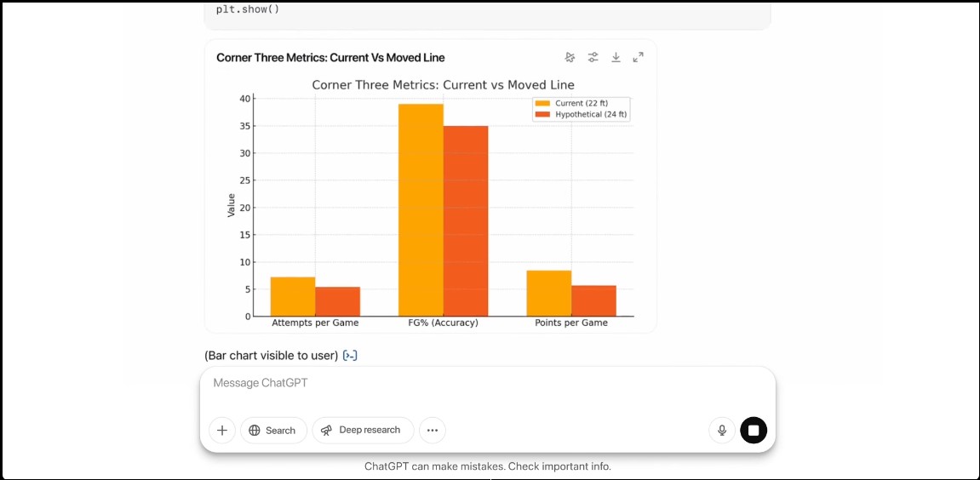This screenshot has width=980, height=480.
Task: Click the orange Attempts per Game bar
Action: 293,297
